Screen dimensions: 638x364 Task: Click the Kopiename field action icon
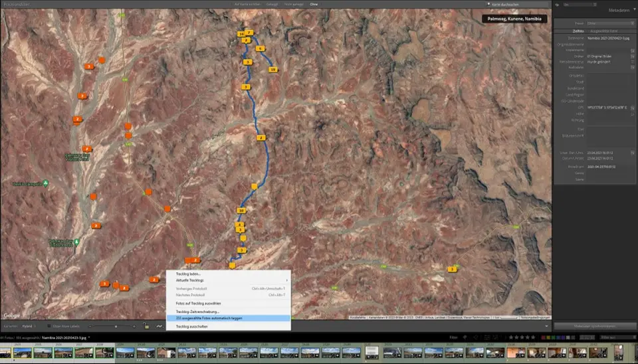(x=633, y=50)
